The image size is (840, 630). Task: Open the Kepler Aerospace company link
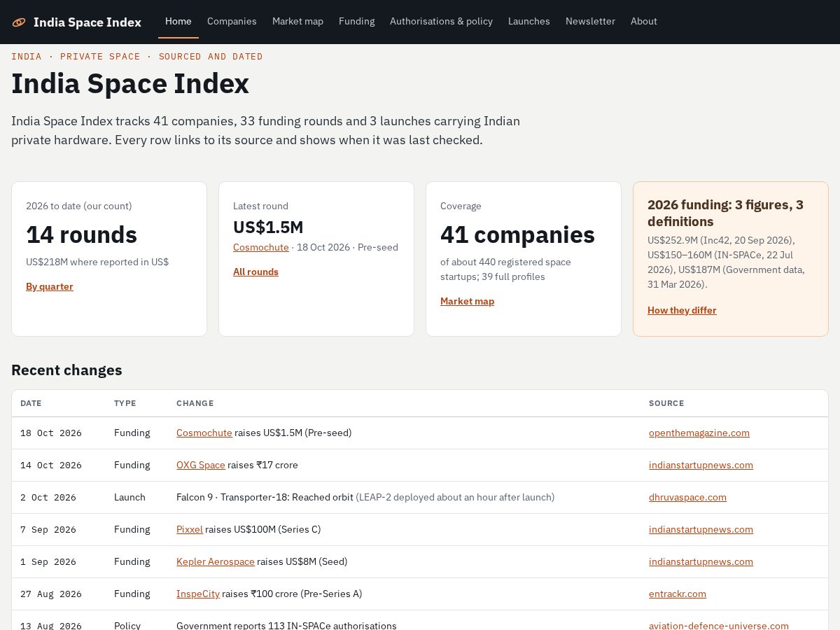[216, 561]
